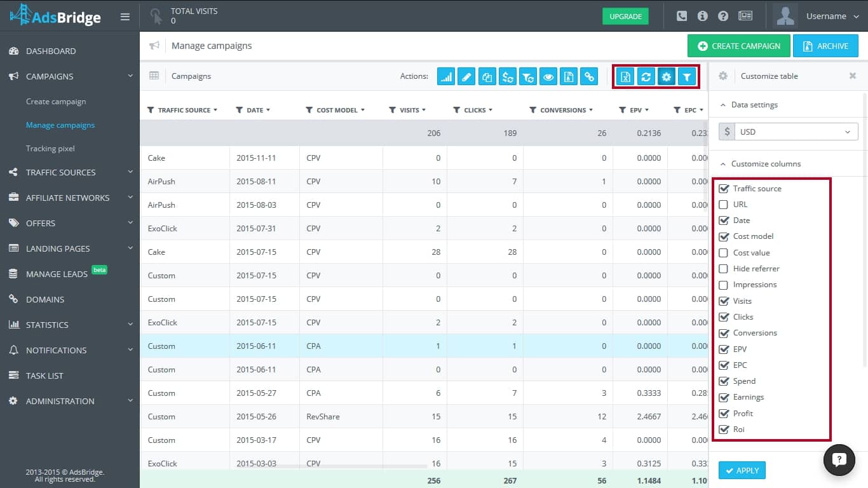Open the table filter funnel icon

(x=687, y=77)
